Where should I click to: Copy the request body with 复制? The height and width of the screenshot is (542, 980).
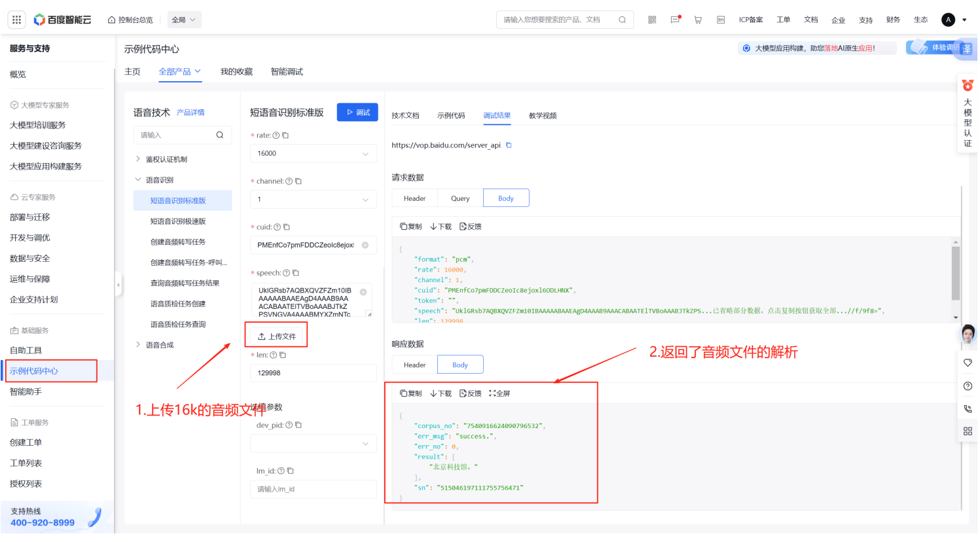pyautogui.click(x=411, y=226)
